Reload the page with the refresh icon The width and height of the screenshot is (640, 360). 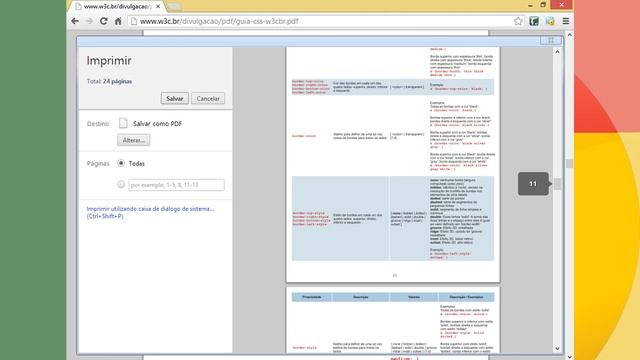104,21
